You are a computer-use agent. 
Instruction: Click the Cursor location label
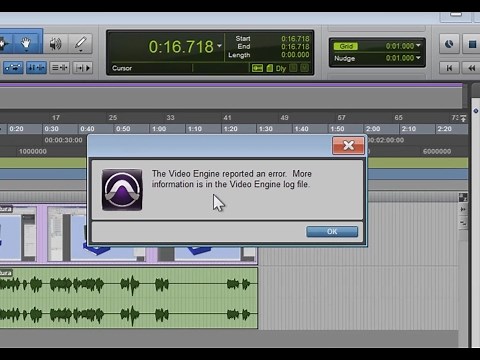pyautogui.click(x=122, y=68)
